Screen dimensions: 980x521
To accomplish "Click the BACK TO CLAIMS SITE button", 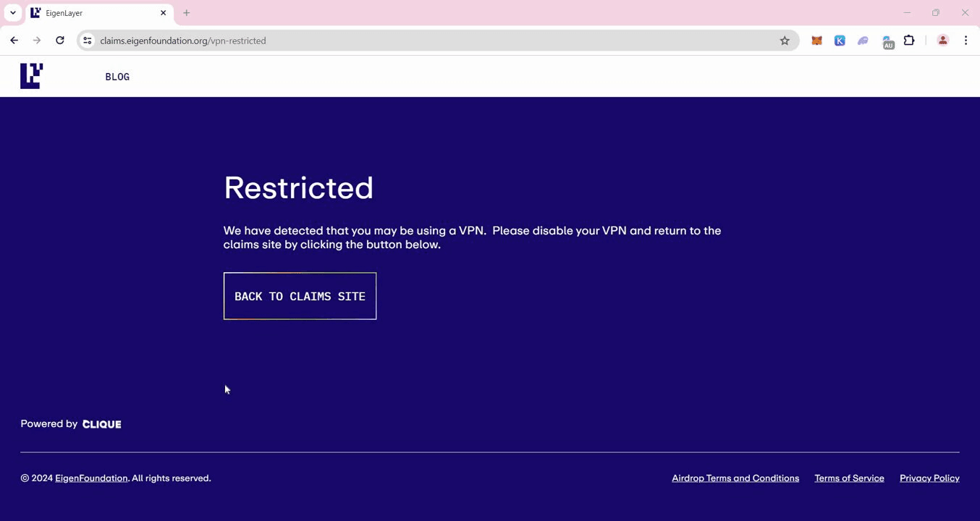I will 300,296.
